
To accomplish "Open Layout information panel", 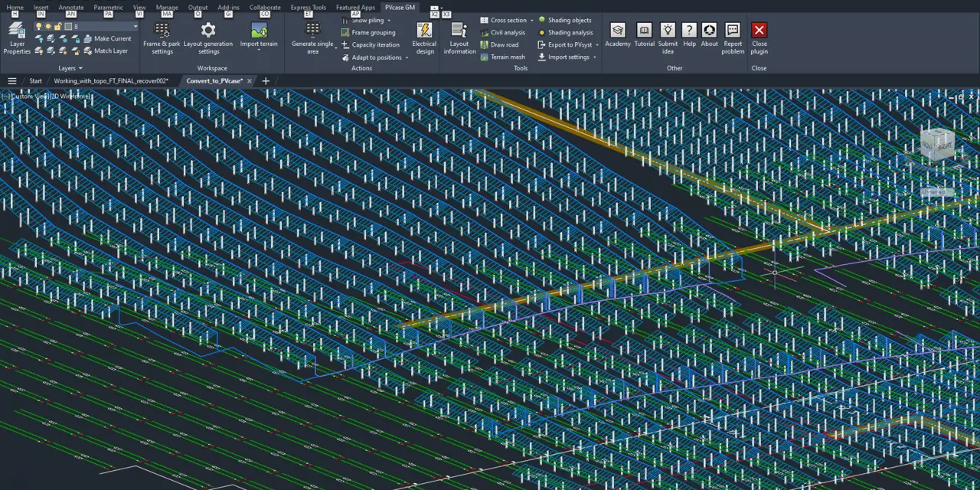I will [459, 38].
